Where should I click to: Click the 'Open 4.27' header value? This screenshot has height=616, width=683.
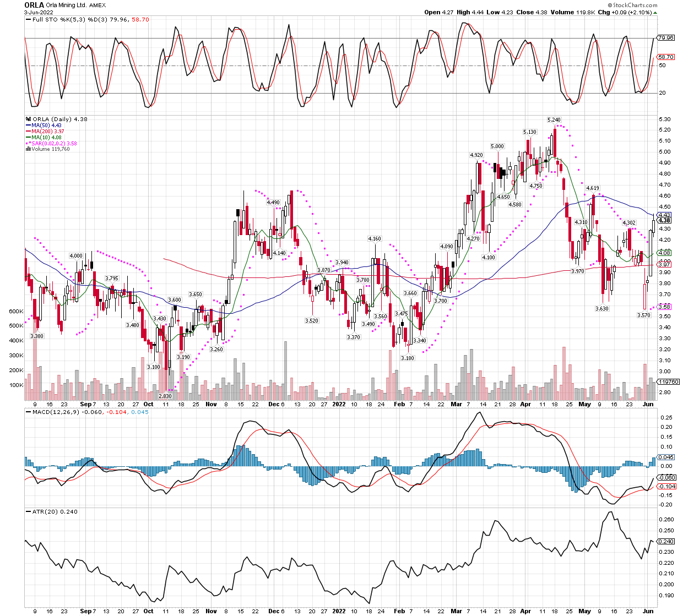[439, 12]
